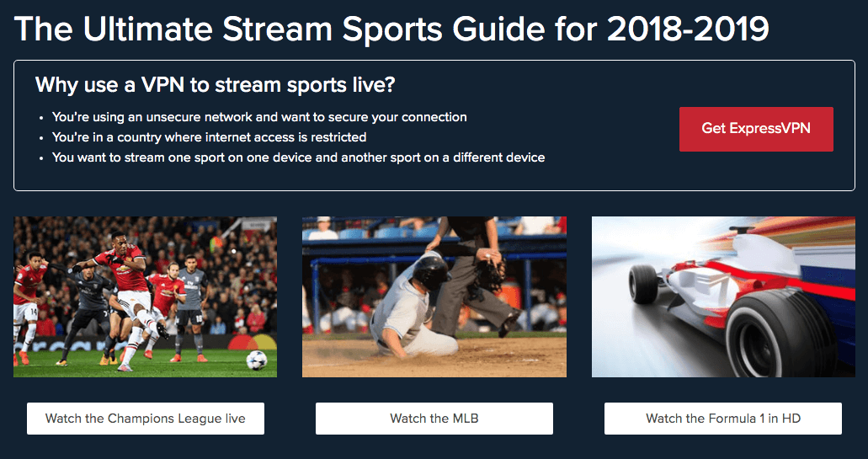The width and height of the screenshot is (868, 459).
Task: Select the restricted internet access bullet text
Action: point(210,136)
